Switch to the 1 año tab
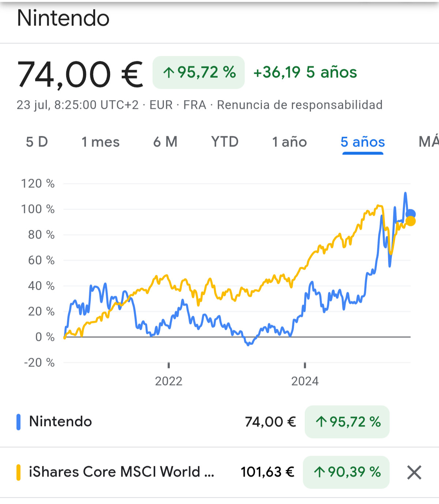The height and width of the screenshot is (504, 439). [x=289, y=142]
